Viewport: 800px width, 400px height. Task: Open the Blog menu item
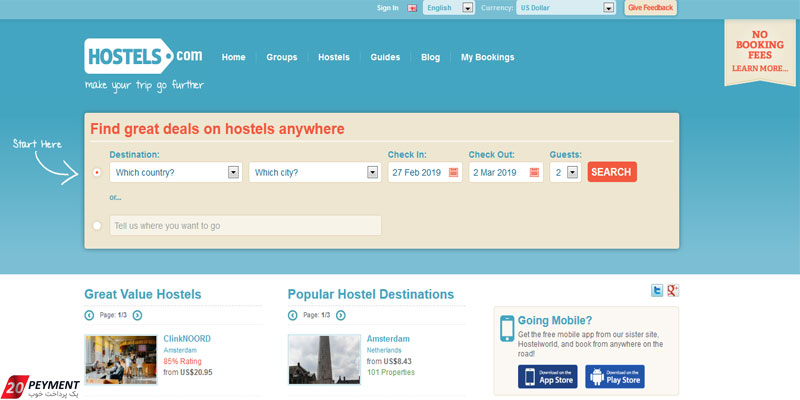431,57
